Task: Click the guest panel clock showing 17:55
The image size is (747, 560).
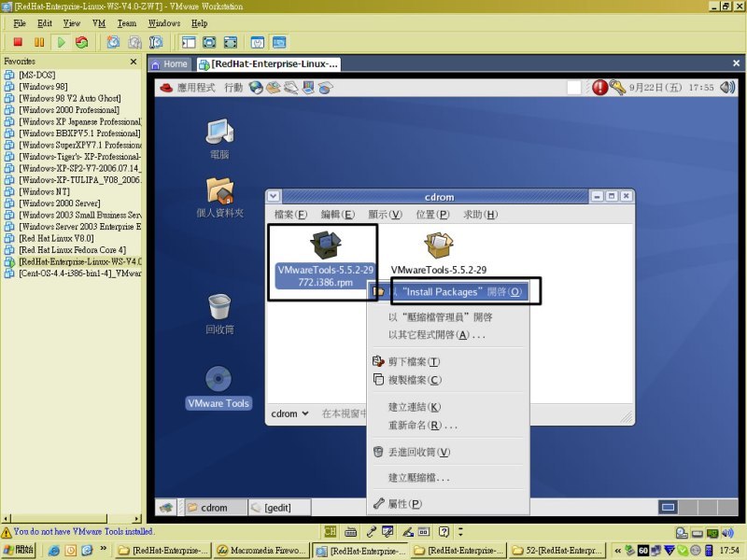Action: point(671,88)
